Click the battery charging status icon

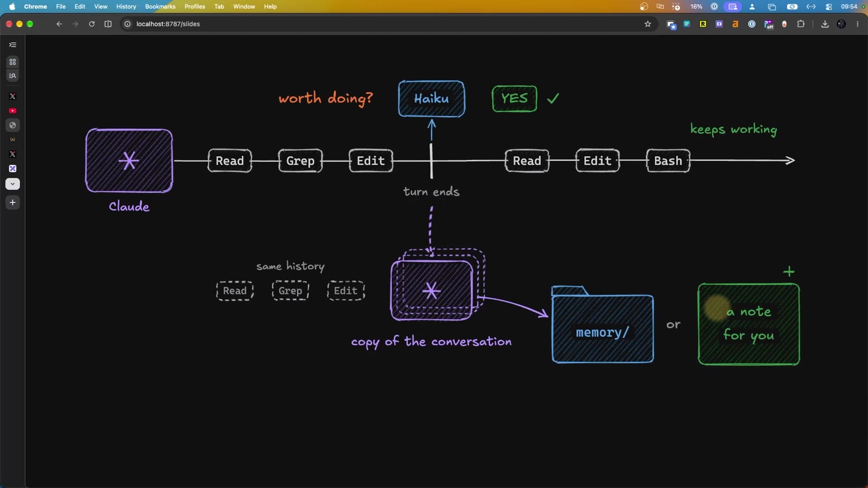tap(792, 7)
